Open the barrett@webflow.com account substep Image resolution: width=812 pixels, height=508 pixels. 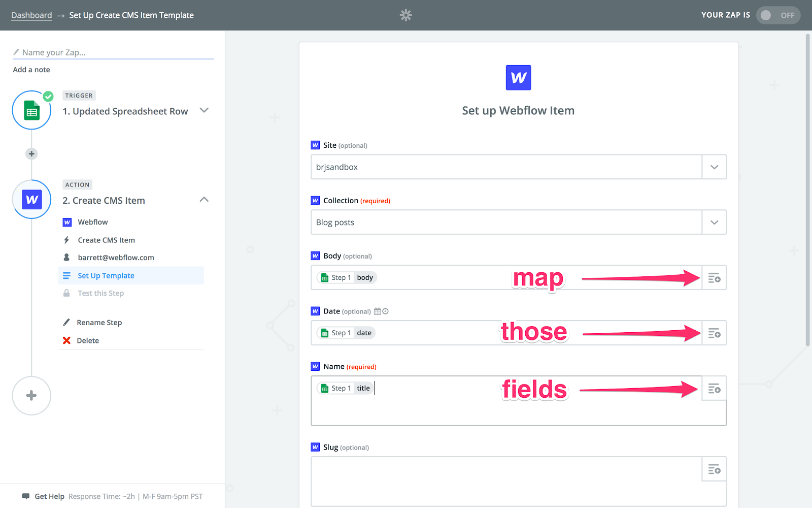[116, 258]
